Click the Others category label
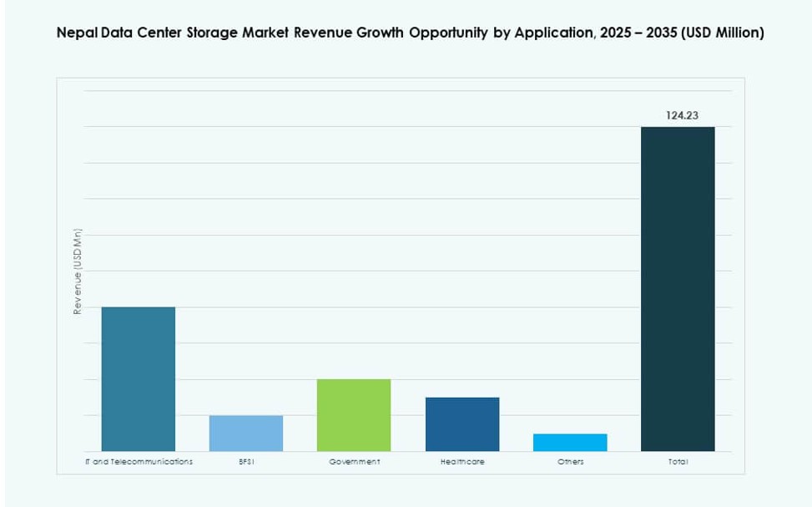812x507 pixels. [x=572, y=460]
